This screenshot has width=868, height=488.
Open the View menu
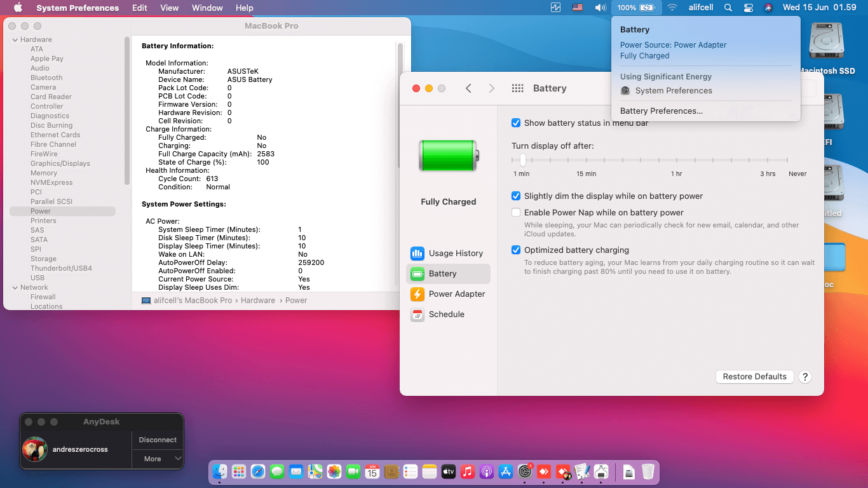click(x=169, y=8)
